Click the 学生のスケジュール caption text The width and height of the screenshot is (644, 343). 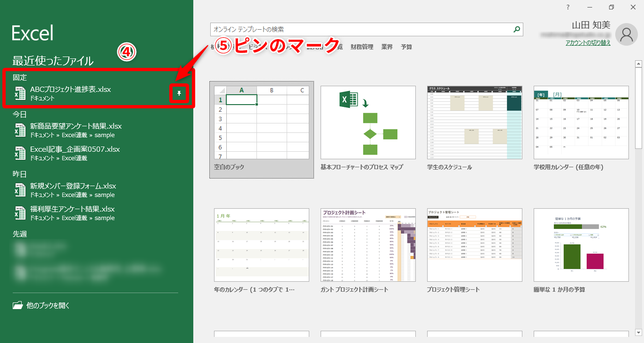(449, 167)
